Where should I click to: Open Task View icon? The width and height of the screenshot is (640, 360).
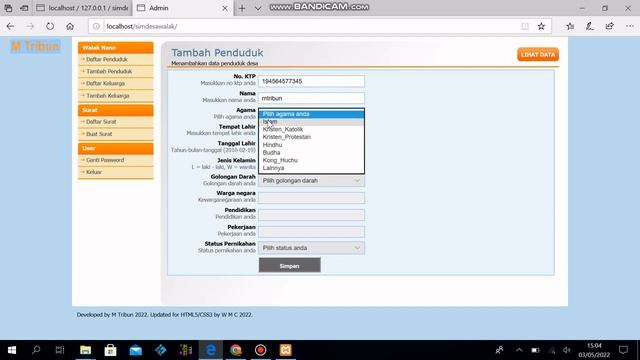click(60, 350)
